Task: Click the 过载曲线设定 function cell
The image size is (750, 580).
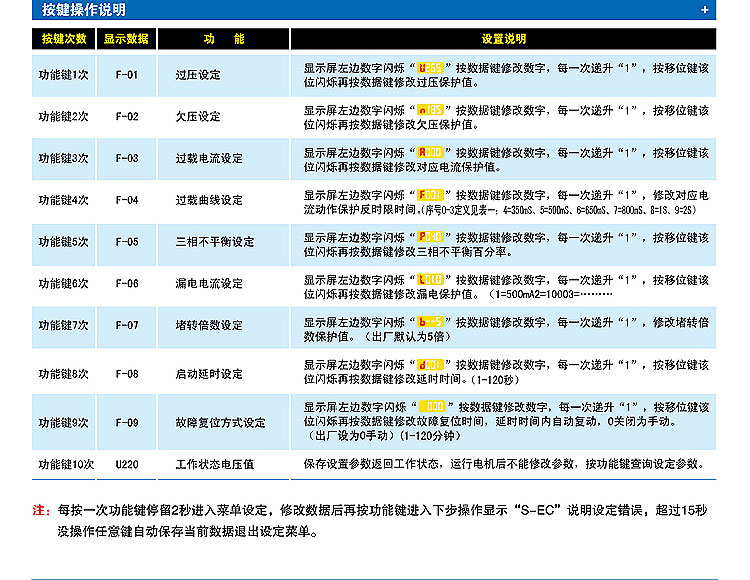Action: 223,200
